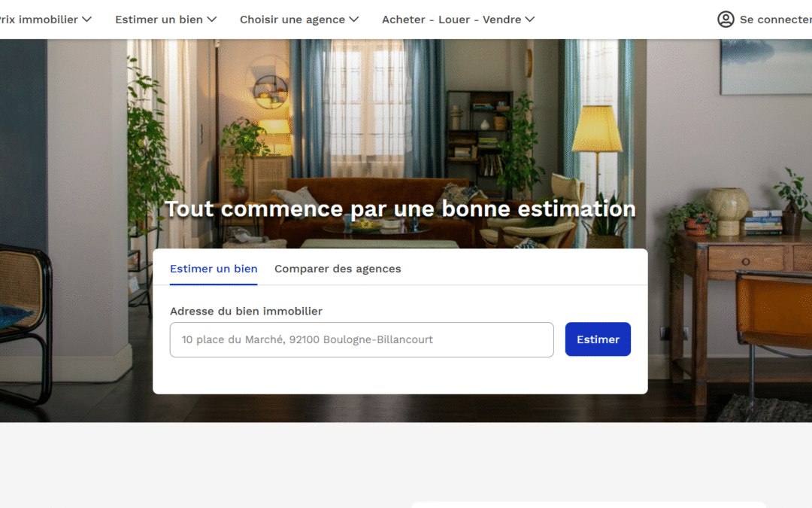Image resolution: width=812 pixels, height=508 pixels.
Task: Click the Adresse du bien immobilier label
Action: point(247,311)
